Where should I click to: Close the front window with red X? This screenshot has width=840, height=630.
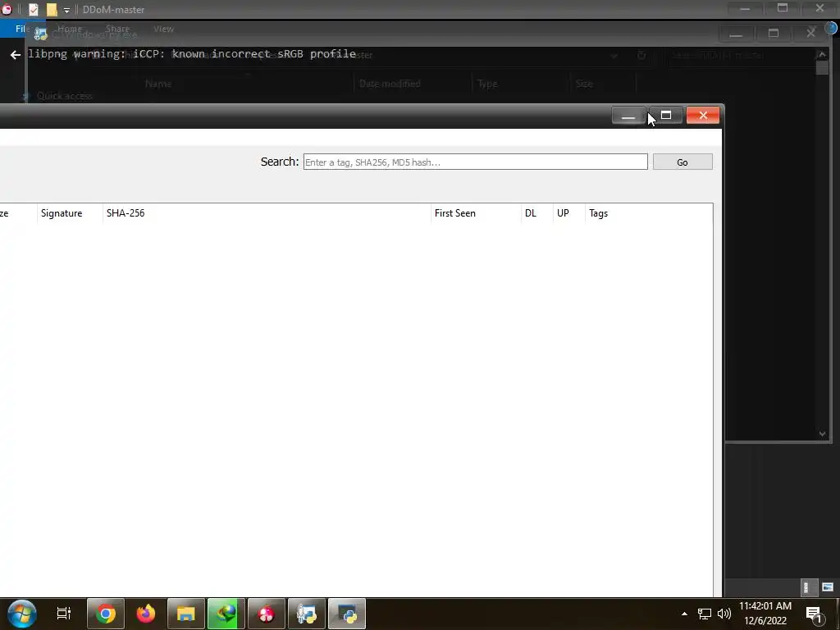[x=703, y=115]
